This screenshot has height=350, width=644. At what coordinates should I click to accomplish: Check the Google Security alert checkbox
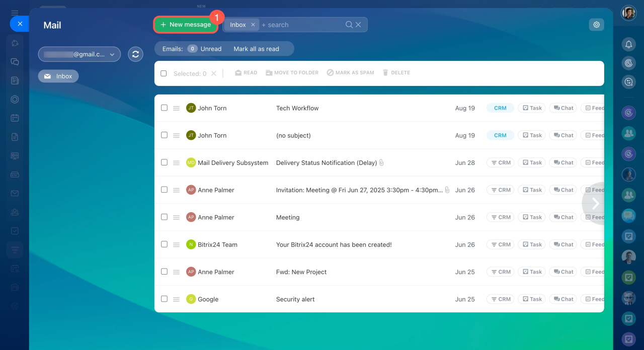click(164, 299)
